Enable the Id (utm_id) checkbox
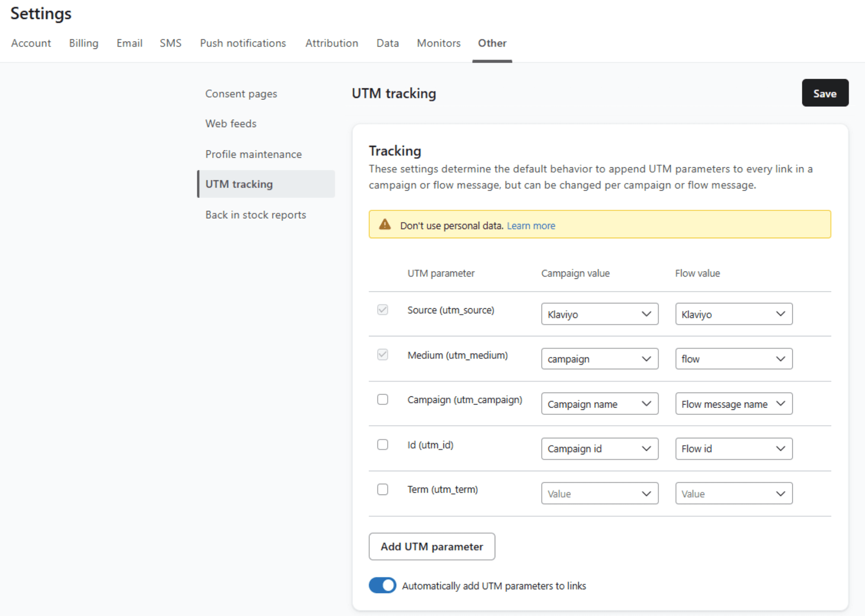Viewport: 865px width, 616px height. point(382,444)
